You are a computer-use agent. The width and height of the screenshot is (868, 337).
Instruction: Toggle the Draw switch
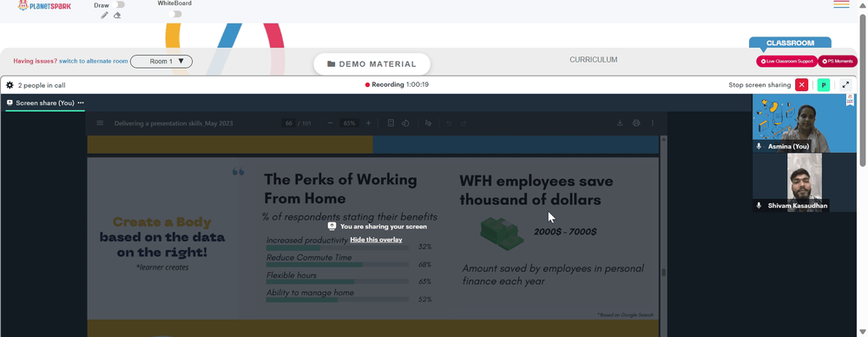point(118,5)
